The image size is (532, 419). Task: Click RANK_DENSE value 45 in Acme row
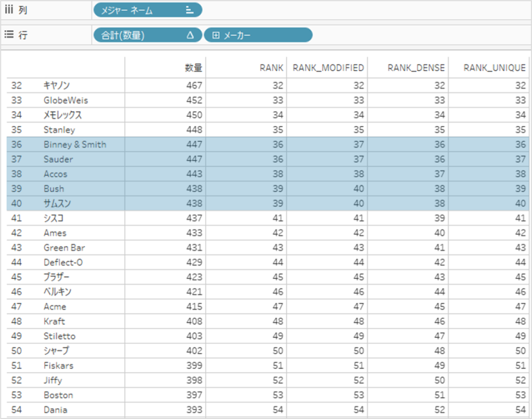click(440, 307)
